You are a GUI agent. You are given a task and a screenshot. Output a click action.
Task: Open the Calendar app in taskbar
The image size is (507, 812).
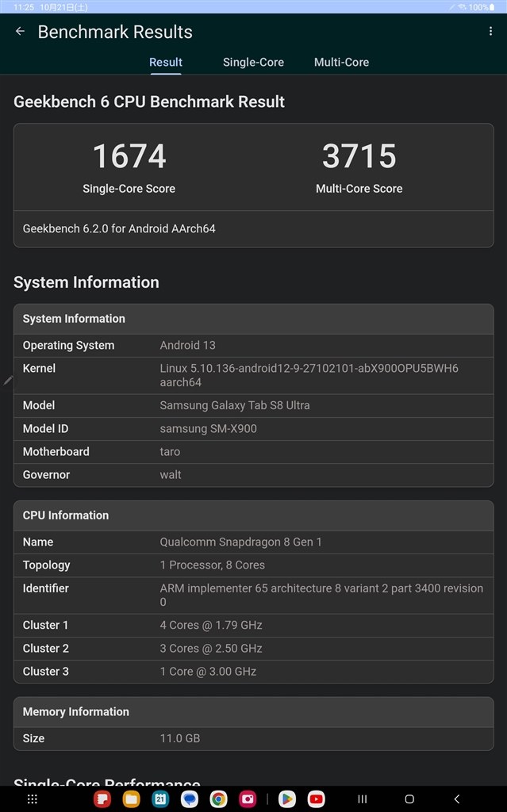click(x=160, y=799)
